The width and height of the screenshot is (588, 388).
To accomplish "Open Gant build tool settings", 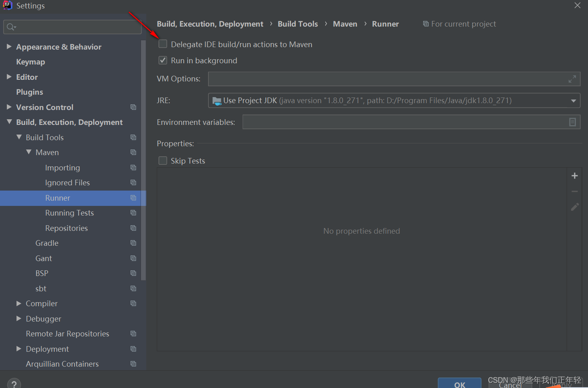I will click(44, 258).
